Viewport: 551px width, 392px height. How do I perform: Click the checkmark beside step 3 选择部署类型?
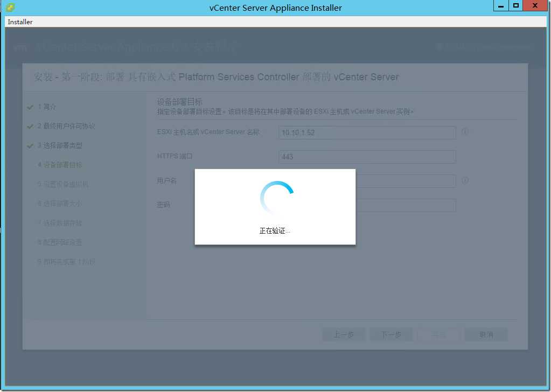click(30, 146)
